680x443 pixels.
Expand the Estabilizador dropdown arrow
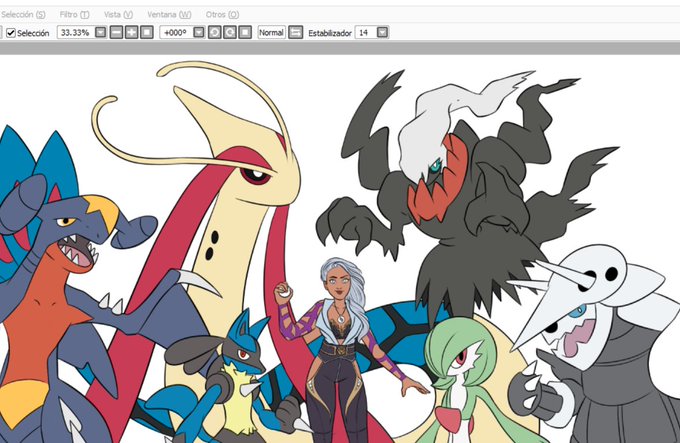382,33
